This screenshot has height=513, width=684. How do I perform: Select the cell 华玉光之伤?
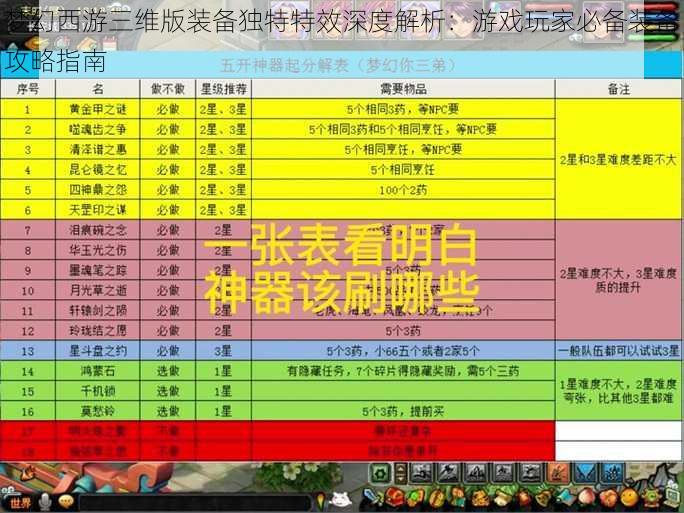(x=98, y=250)
